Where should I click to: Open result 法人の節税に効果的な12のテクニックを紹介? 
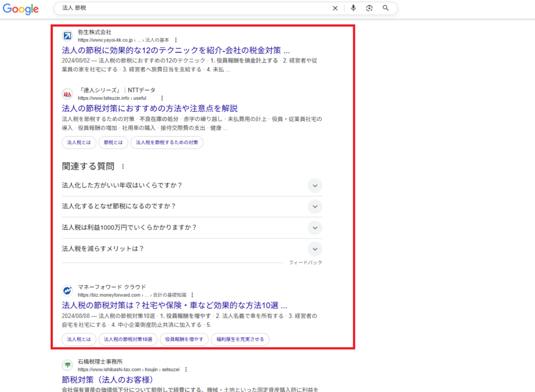[176, 51]
